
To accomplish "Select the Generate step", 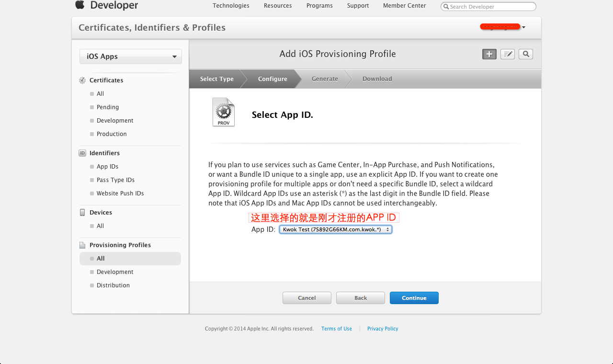I will click(x=325, y=79).
